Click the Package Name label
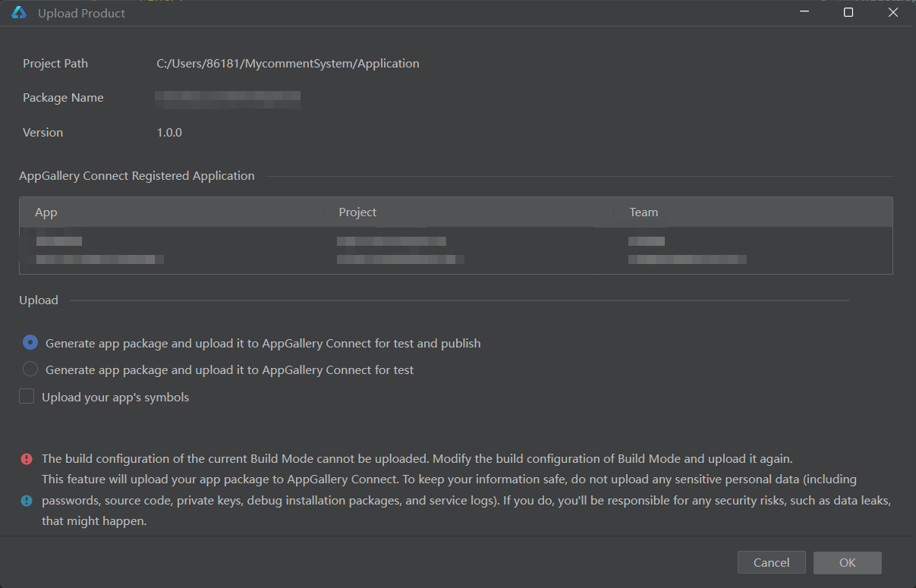The image size is (916, 588). coord(63,98)
